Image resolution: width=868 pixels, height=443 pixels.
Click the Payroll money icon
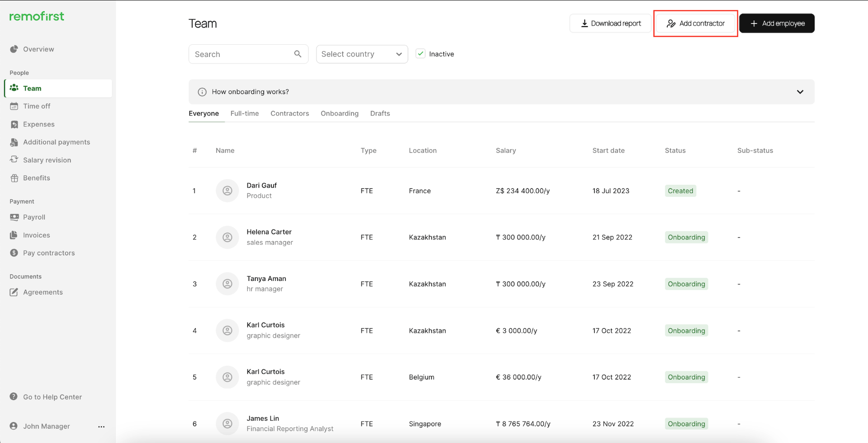[14, 217]
